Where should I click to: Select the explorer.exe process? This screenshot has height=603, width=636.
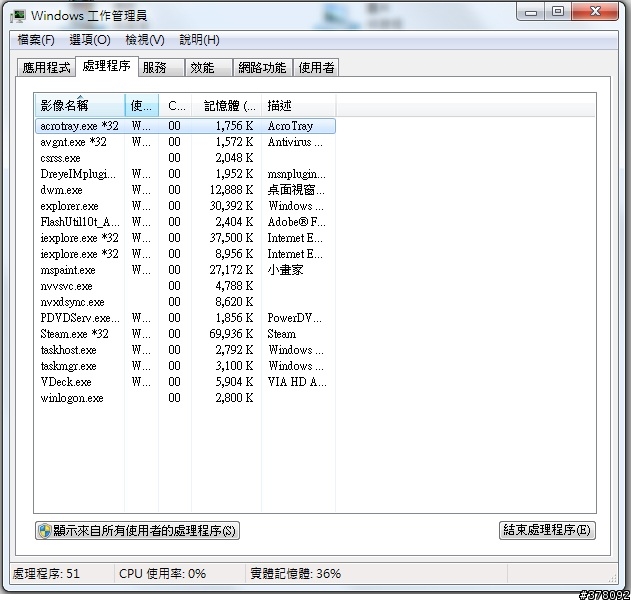[185, 206]
